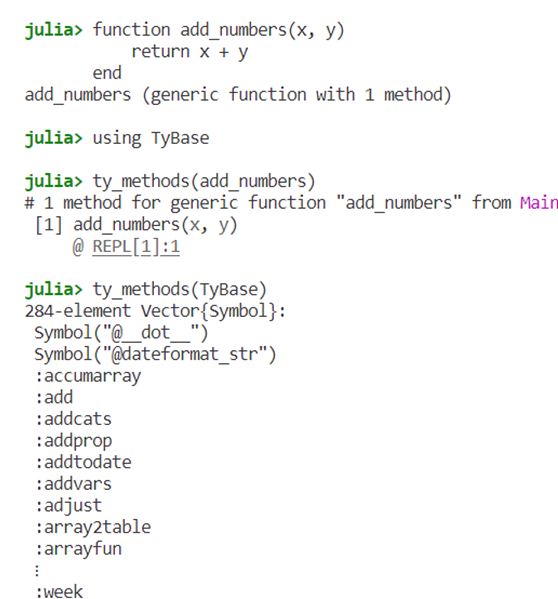The image size is (558, 599).
Task: Click the 'using TyBase' command
Action: (151, 138)
